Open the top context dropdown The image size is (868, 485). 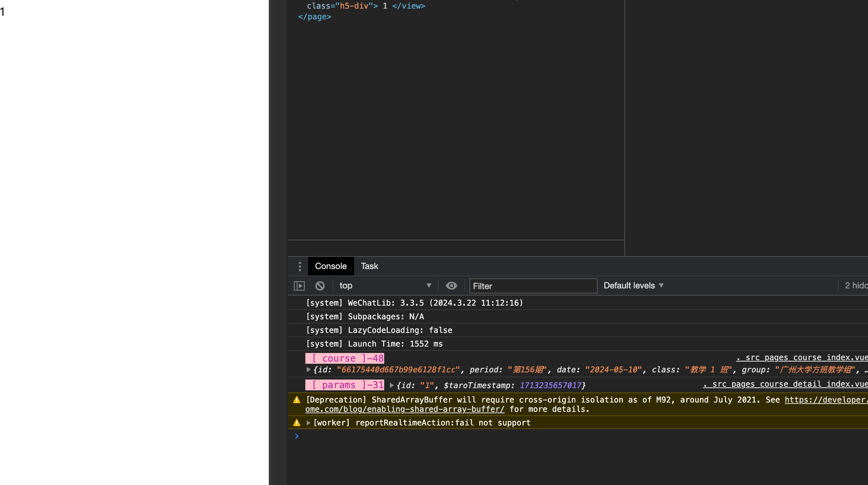point(384,286)
